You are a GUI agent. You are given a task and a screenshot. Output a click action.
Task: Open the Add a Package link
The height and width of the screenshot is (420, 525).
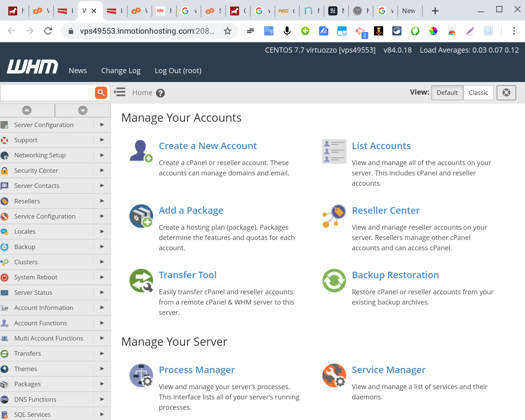191,210
